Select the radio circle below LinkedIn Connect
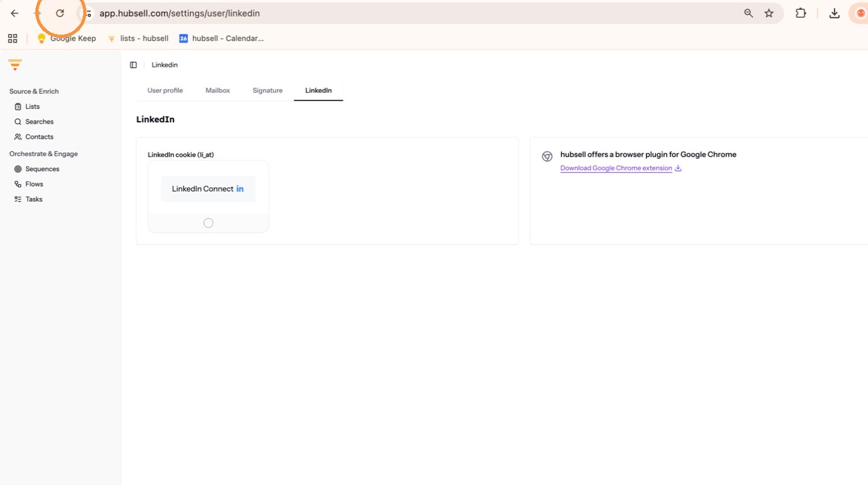This screenshot has width=868, height=485. click(x=208, y=223)
